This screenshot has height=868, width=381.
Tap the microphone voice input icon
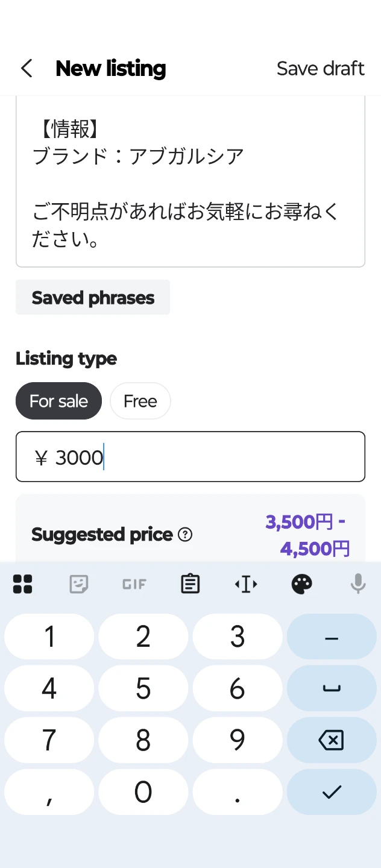pos(358,583)
